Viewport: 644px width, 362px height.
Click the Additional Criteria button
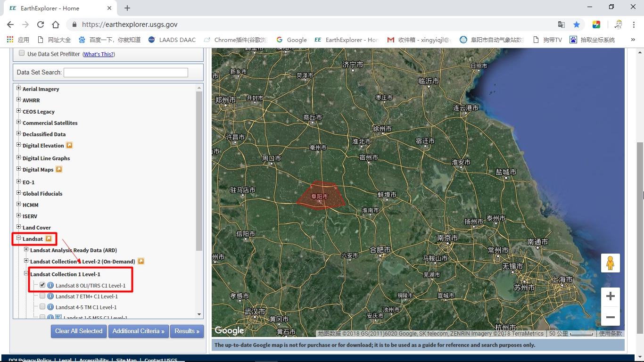(x=139, y=331)
